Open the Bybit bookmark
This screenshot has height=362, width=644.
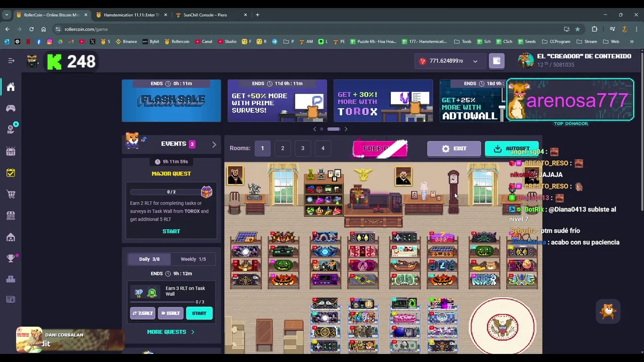[151, 42]
